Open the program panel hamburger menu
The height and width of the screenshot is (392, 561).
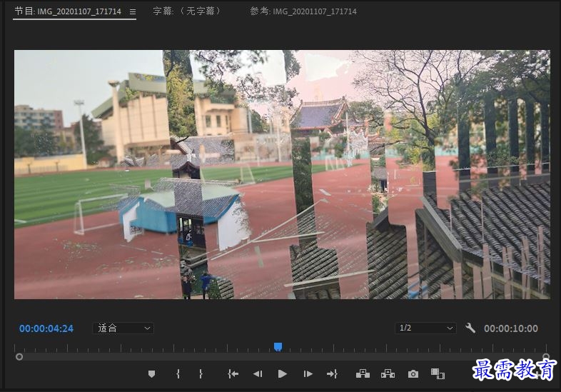(x=133, y=12)
